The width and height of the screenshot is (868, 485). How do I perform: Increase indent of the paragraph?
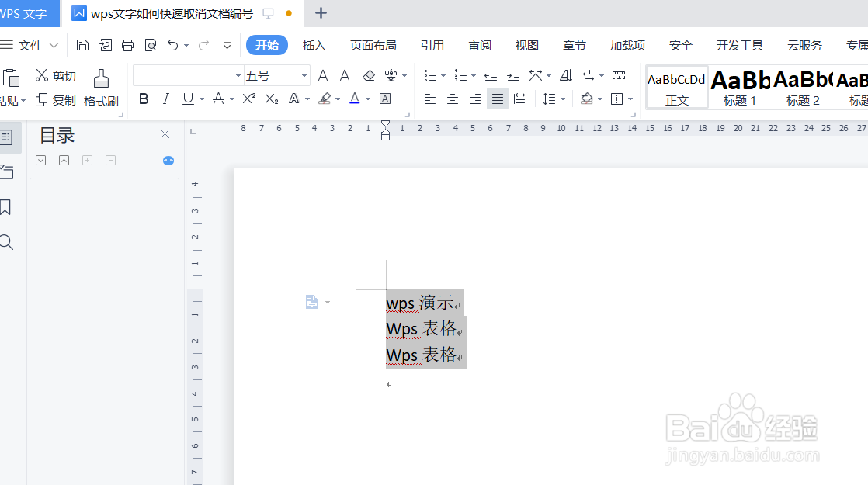click(x=513, y=75)
